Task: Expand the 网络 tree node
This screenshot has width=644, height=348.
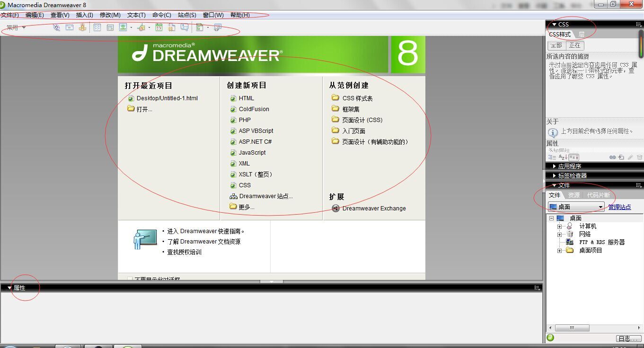Action: 559,235
